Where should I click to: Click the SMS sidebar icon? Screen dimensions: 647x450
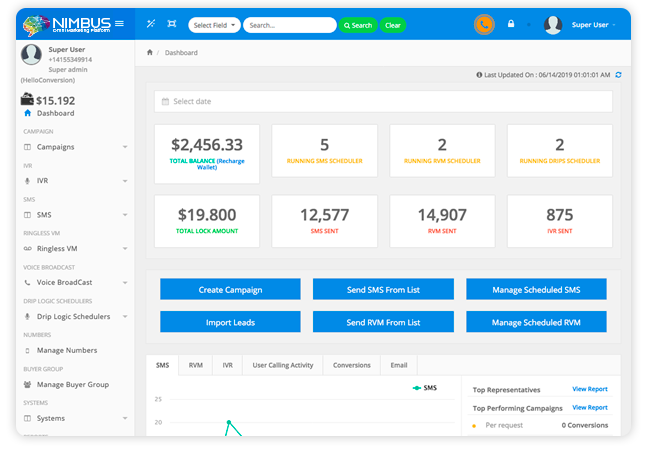[x=28, y=215]
